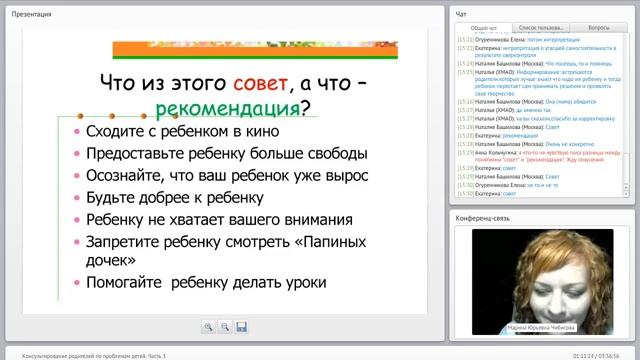Image resolution: width=640 pixels, height=360 pixels.
Task: Click the webinar title text in the bottom bar
Action: tap(94, 356)
